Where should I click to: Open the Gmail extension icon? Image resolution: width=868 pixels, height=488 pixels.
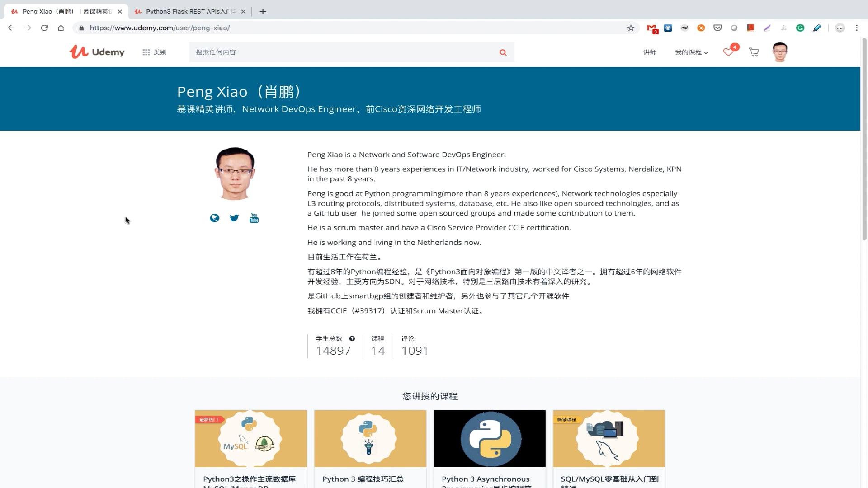[x=651, y=28]
